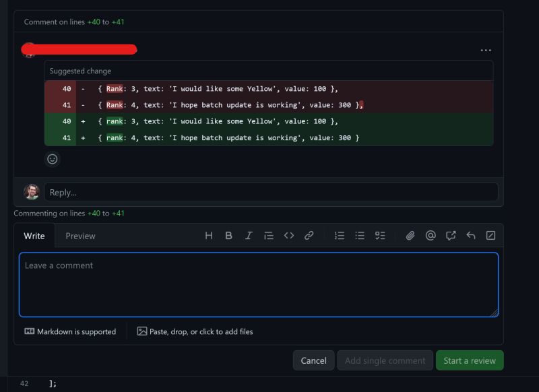
Task: Apply italic formatting
Action: [x=249, y=235]
